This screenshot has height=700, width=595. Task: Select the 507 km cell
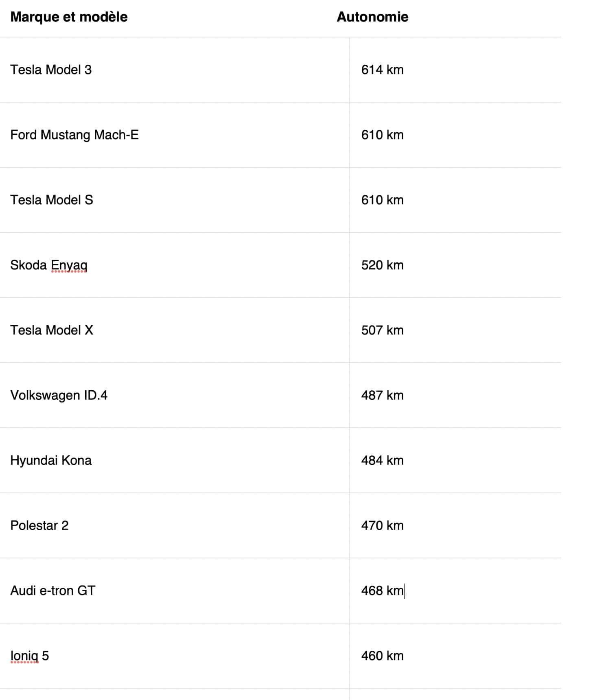pyautogui.click(x=455, y=330)
